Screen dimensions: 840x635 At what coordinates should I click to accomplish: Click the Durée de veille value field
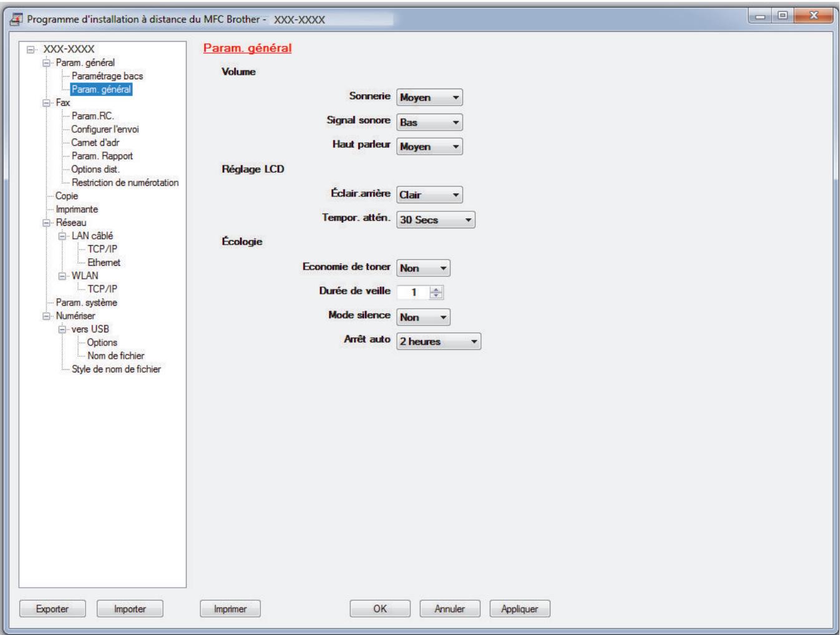[x=413, y=292]
